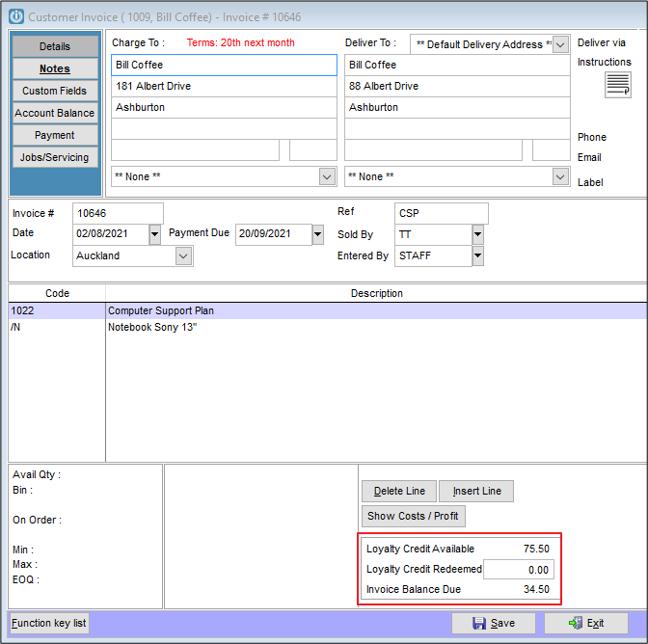Screen dimensions: 648x644
Task: Click the empty fourth Charge To address line
Action: point(224,128)
